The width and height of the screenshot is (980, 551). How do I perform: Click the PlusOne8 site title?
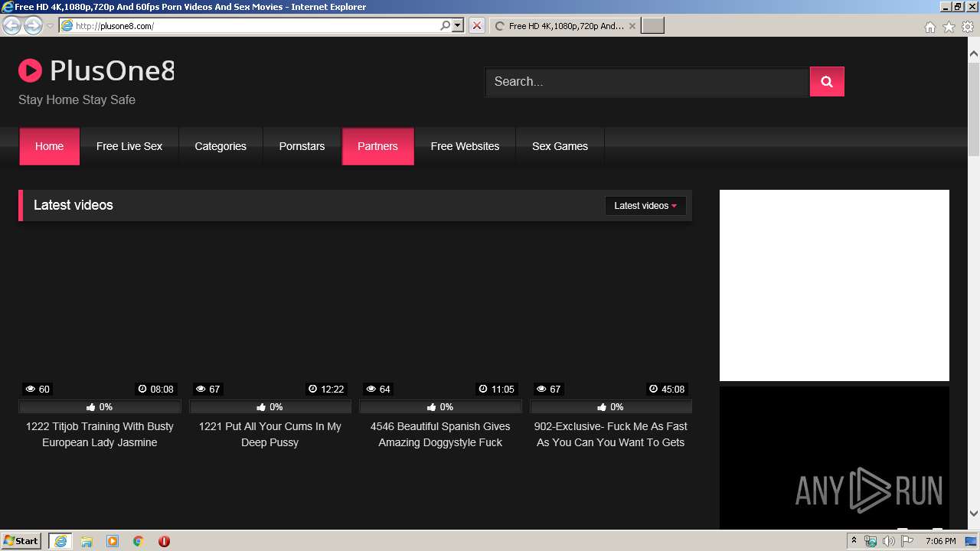[112, 71]
